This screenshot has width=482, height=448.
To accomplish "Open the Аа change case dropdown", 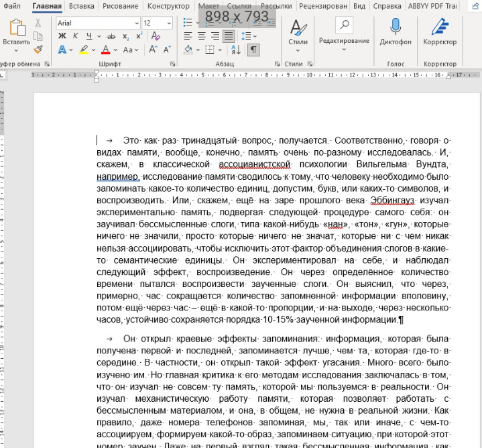I will (131, 50).
